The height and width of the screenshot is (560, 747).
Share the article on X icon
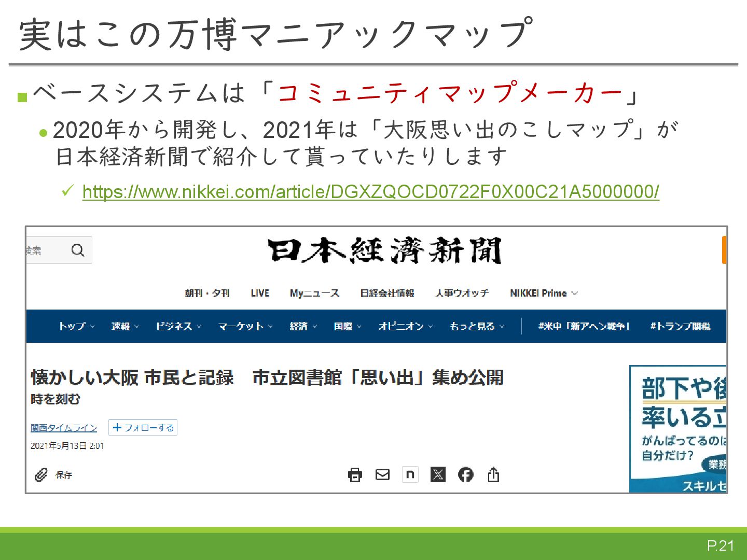pyautogui.click(x=438, y=474)
